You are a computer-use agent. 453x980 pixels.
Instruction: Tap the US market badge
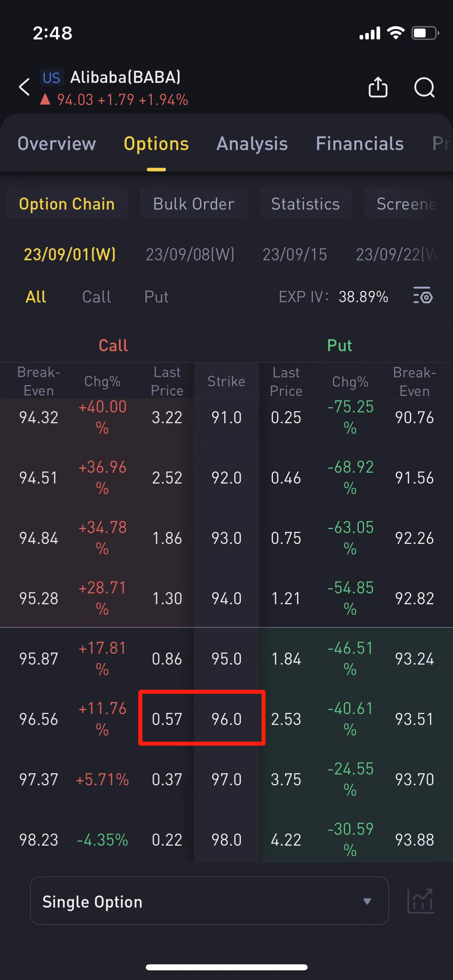pyautogui.click(x=52, y=78)
